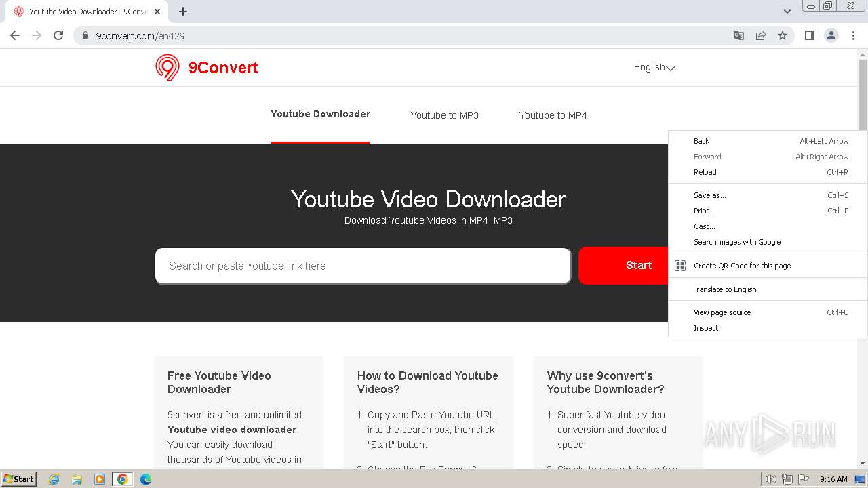
Task: Open File Explorer from the taskbar
Action: coord(77,479)
